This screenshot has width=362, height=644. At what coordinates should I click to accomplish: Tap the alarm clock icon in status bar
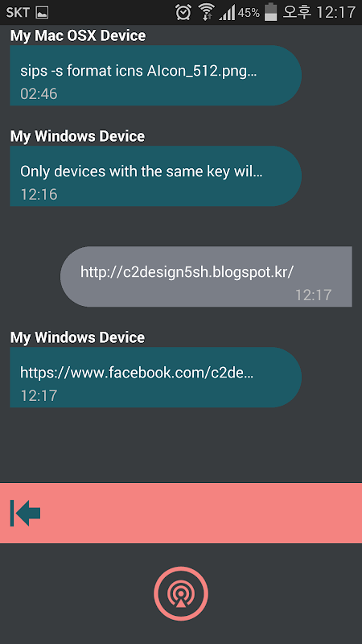183,12
